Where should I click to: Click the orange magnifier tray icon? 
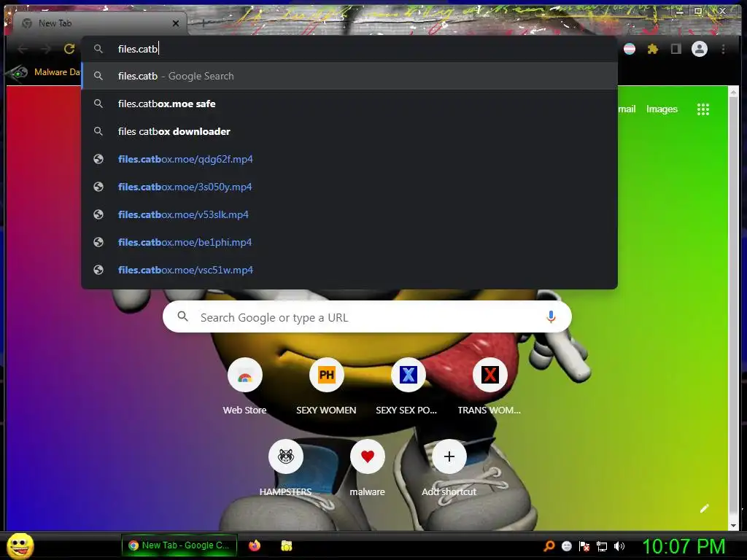click(549, 546)
